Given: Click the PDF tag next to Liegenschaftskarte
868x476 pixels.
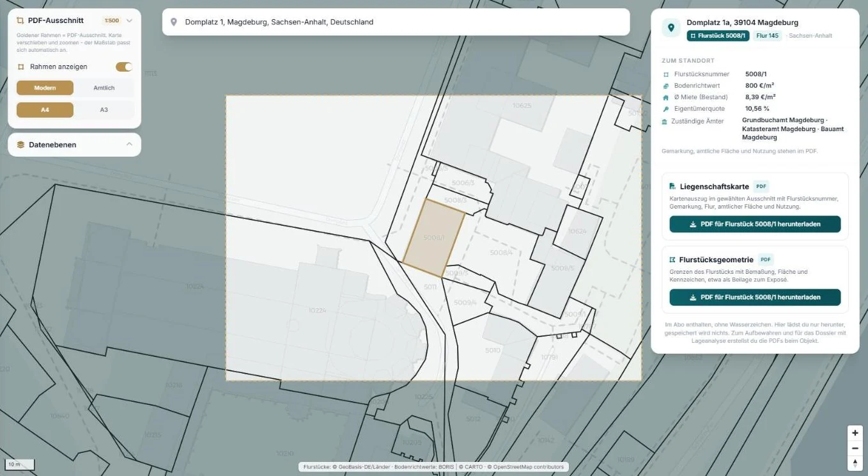Looking at the screenshot, I should [x=761, y=186].
